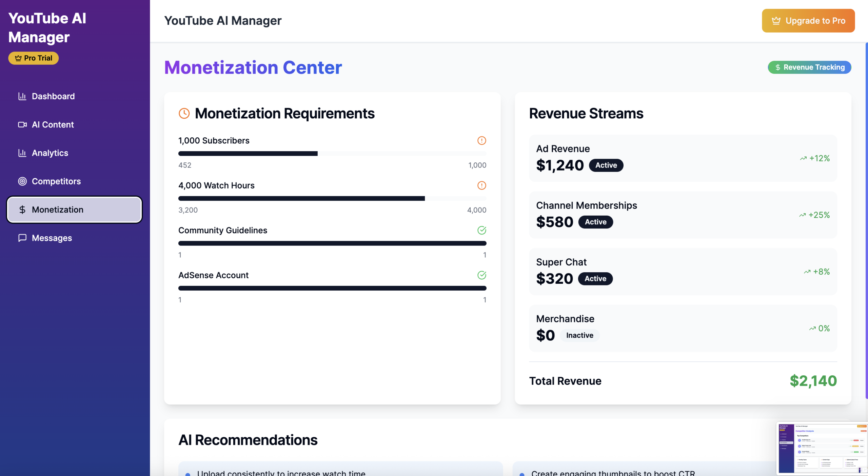
Task: Click the green check for Community Guidelines
Action: pyautogui.click(x=482, y=230)
